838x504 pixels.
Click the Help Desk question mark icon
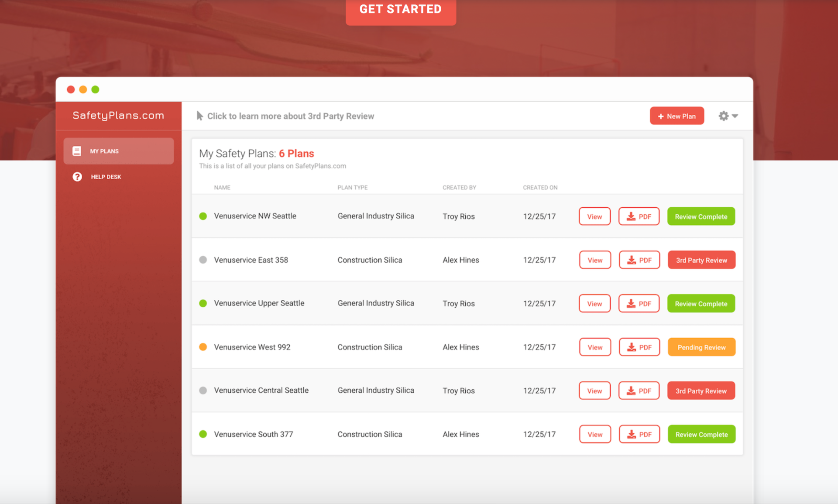[77, 177]
